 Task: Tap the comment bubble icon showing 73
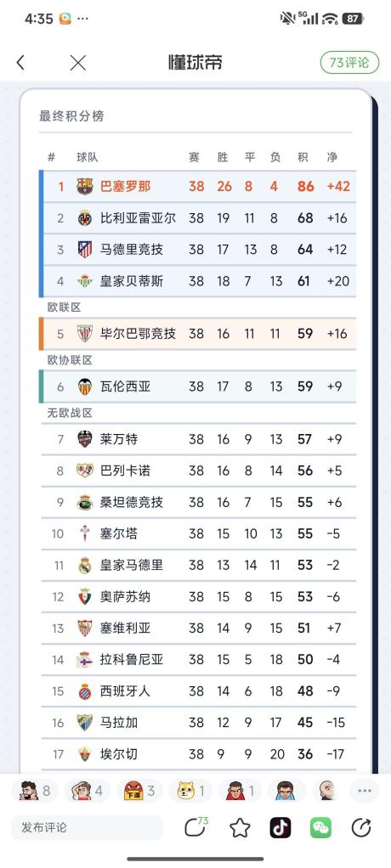click(x=195, y=826)
